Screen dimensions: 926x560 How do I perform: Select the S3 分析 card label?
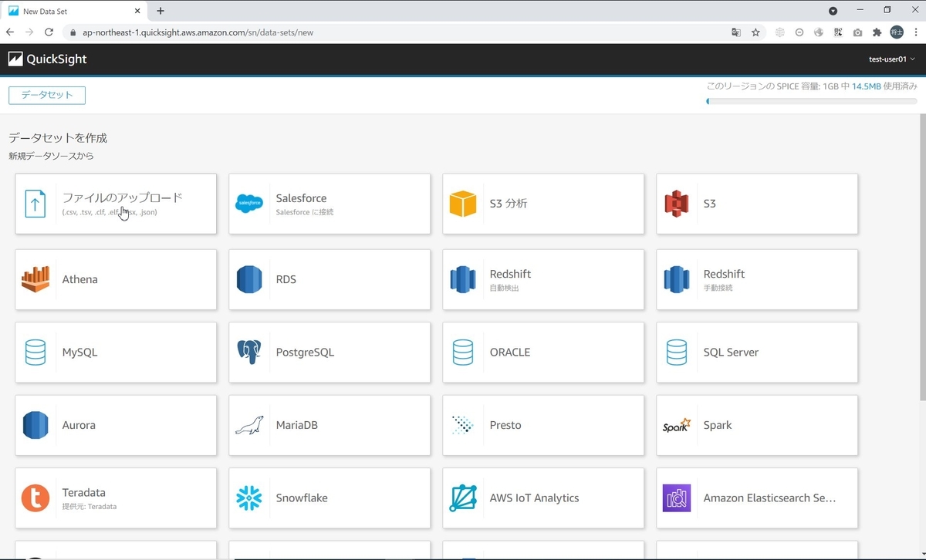click(509, 204)
